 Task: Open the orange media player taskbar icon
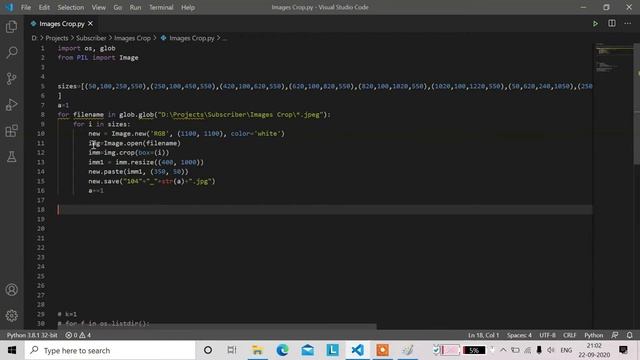tap(382, 350)
